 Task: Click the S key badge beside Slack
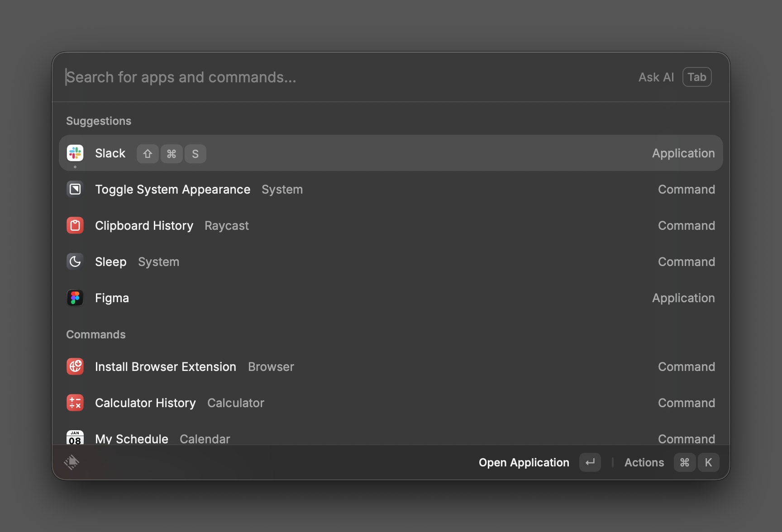point(195,154)
